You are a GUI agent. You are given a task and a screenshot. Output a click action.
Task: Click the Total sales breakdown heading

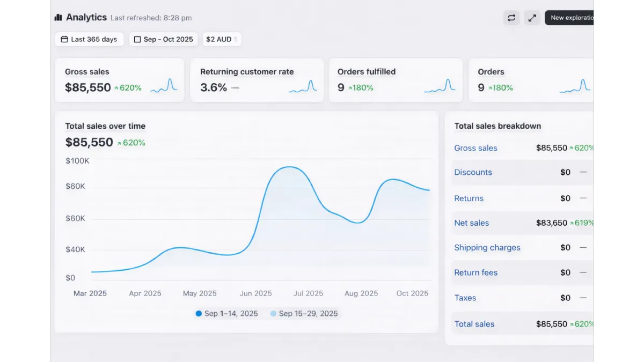[x=497, y=126]
